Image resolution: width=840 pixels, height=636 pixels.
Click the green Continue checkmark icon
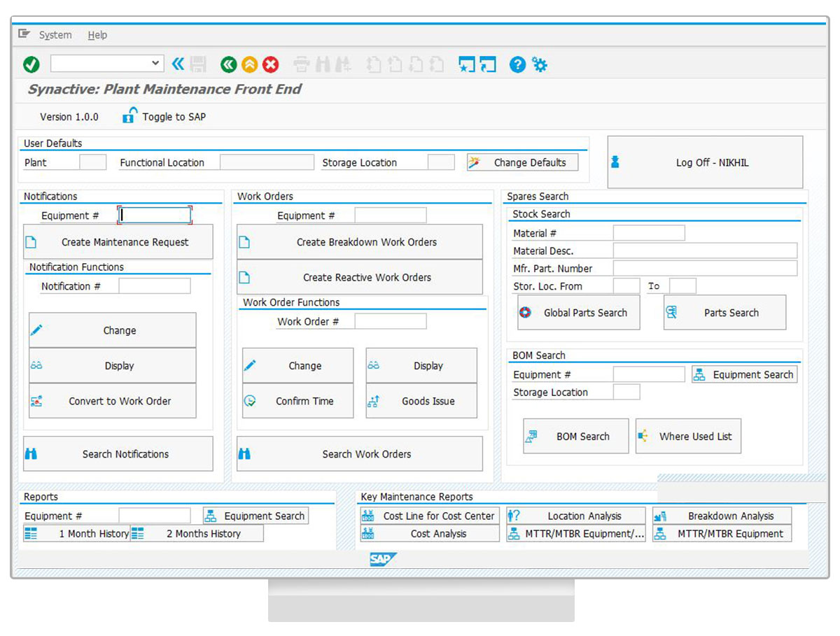tap(31, 64)
